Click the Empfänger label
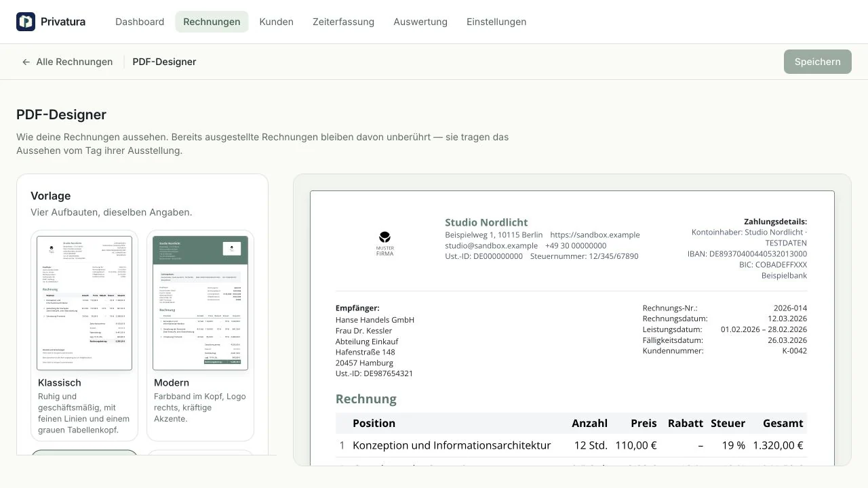Image resolution: width=868 pixels, height=488 pixels. (x=357, y=308)
